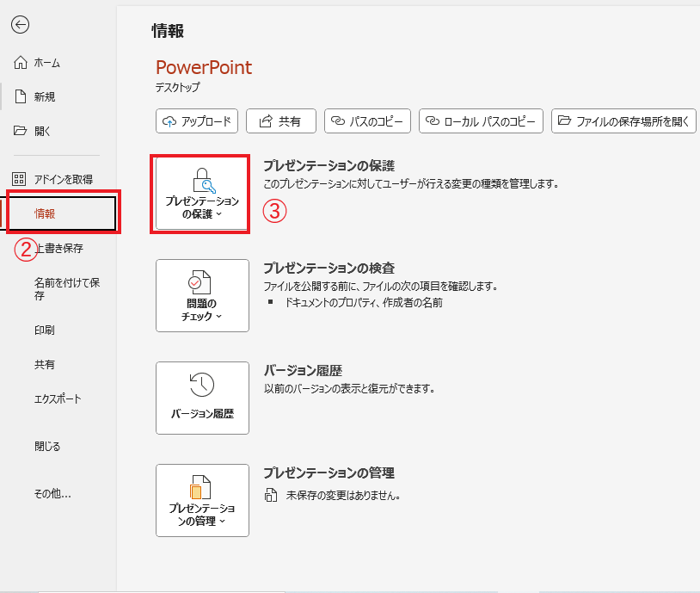
Task: Click ファイルを公開する前に description text
Action: click(x=381, y=286)
